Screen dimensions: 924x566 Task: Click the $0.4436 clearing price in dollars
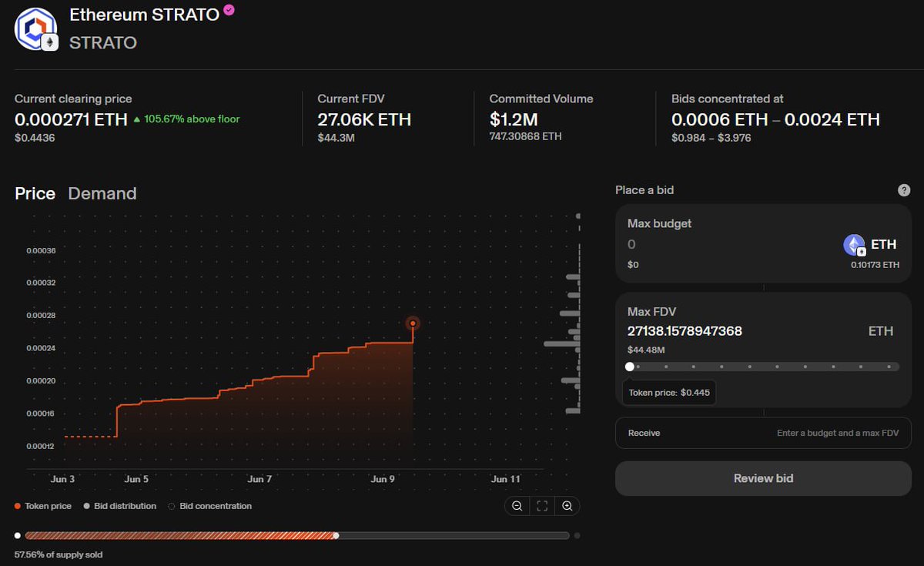35,138
